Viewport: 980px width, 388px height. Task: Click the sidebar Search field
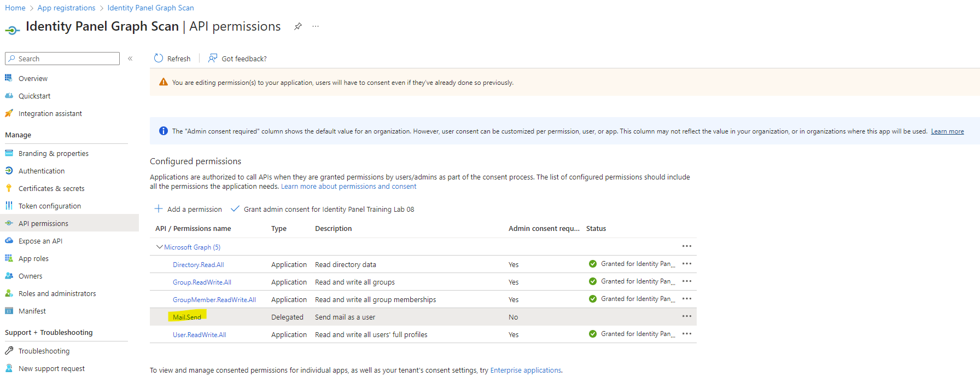coord(62,59)
